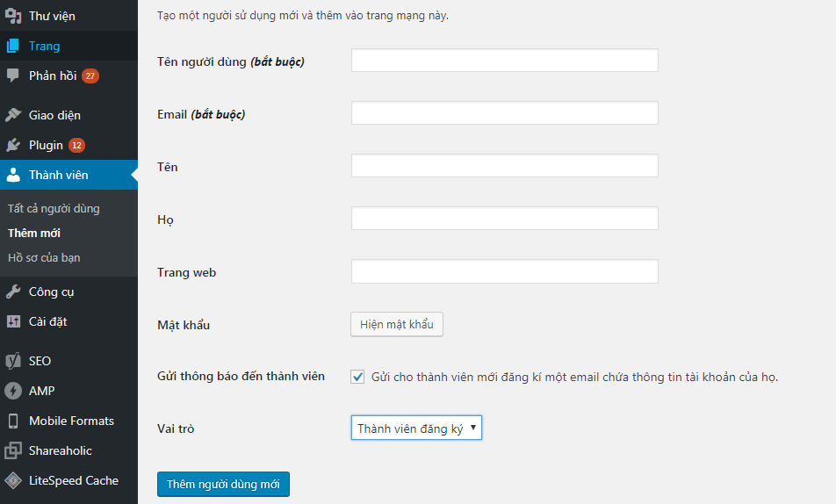Click the Hiện mật khẩu button
This screenshot has width=836, height=504.
point(397,324)
